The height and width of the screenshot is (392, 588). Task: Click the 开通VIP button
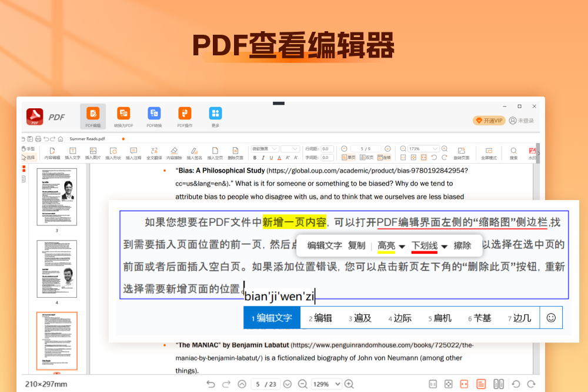(490, 120)
